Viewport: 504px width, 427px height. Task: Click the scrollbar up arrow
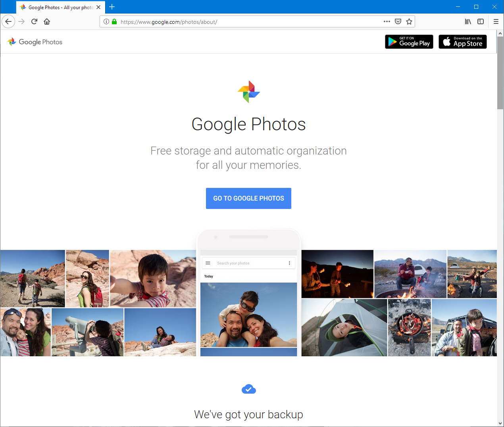pyautogui.click(x=500, y=33)
